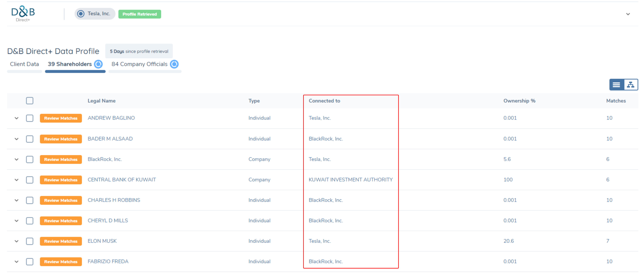Collapse the top profile panel chevron

(628, 14)
